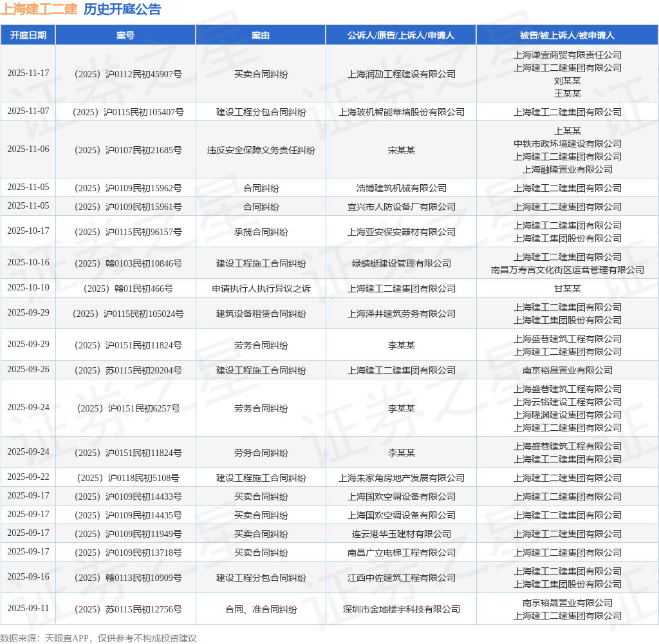Click defendant 上海谦壹商贸有限责任公司
Viewport: 659px width, 644px height.
[568, 55]
